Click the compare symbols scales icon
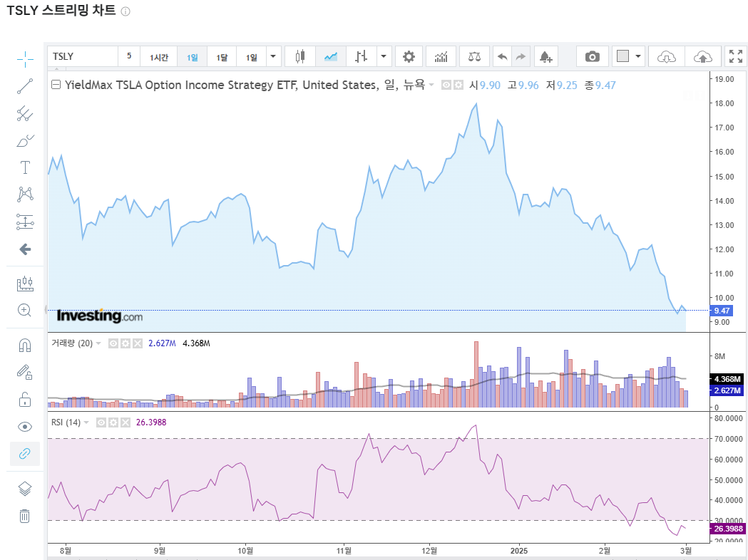This screenshot has width=748, height=560. 475,57
